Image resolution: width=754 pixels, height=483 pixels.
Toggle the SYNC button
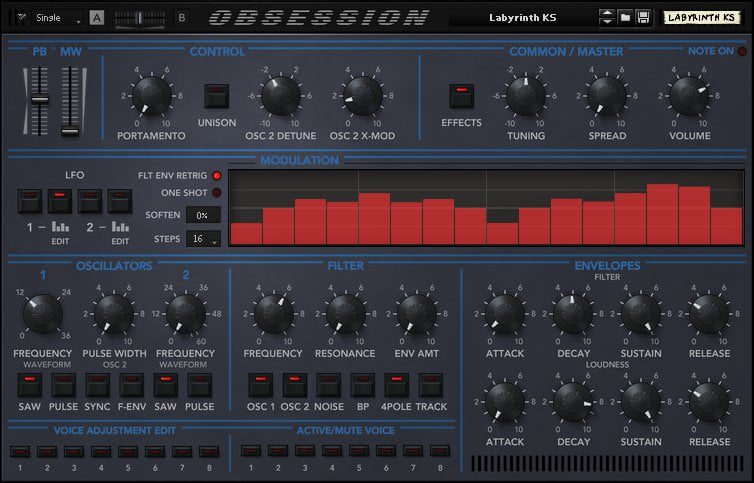(98, 385)
